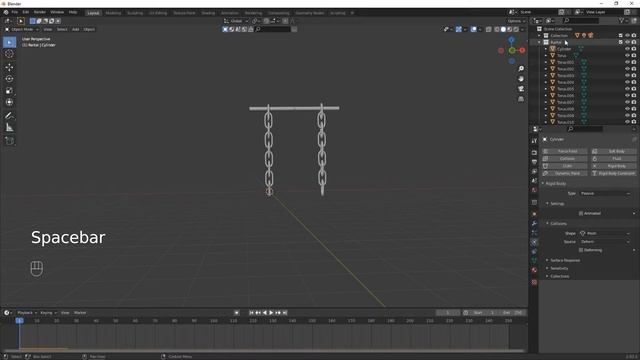Screen dimensions: 640x360
Task: Enable the Deforming checkbox
Action: [x=581, y=250]
